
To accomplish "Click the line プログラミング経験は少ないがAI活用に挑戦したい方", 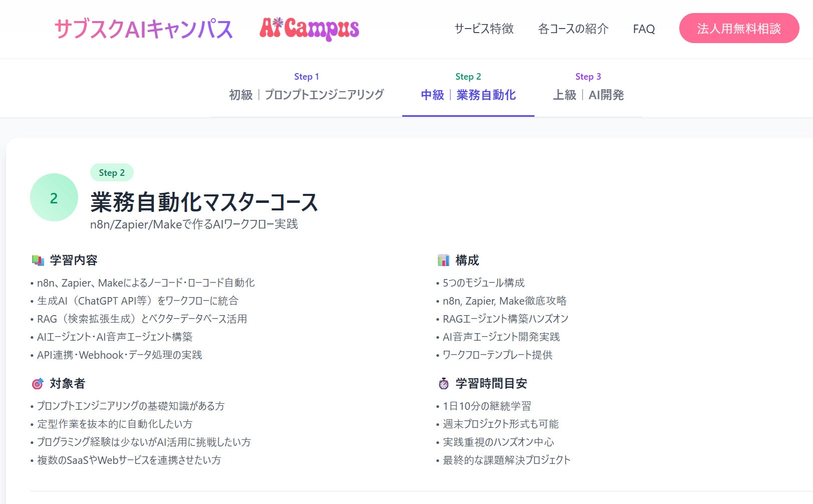I will click(x=144, y=442).
